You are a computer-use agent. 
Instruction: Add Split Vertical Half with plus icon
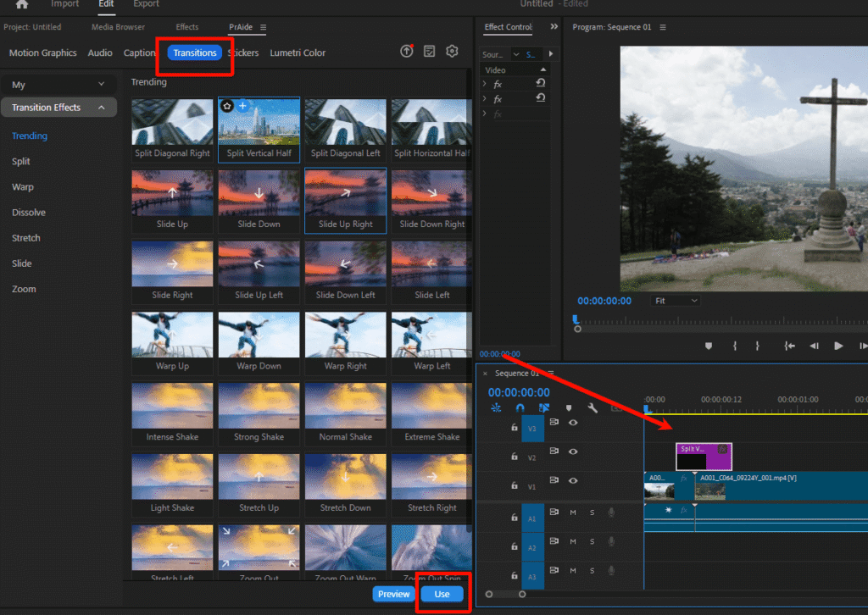242,106
